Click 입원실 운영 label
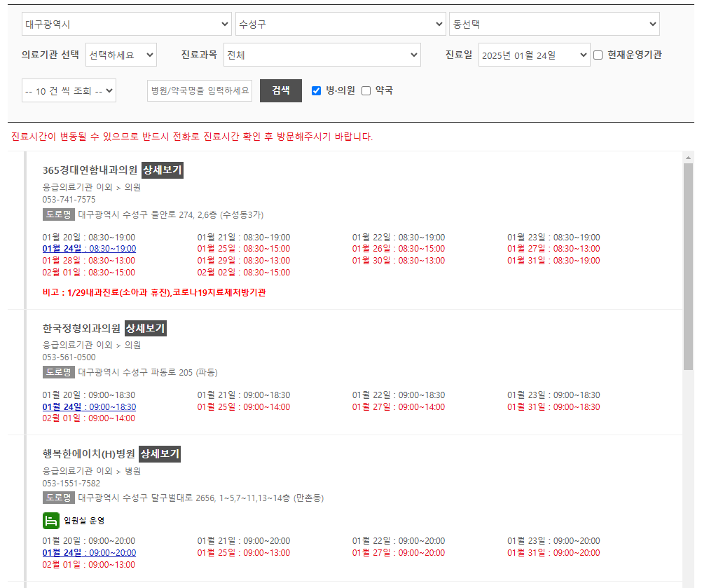 click(84, 521)
